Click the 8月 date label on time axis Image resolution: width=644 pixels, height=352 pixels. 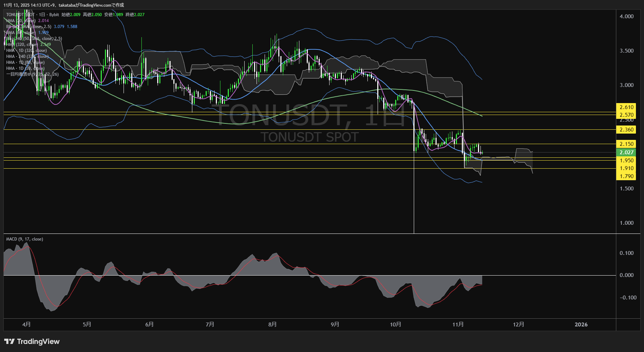272,324
